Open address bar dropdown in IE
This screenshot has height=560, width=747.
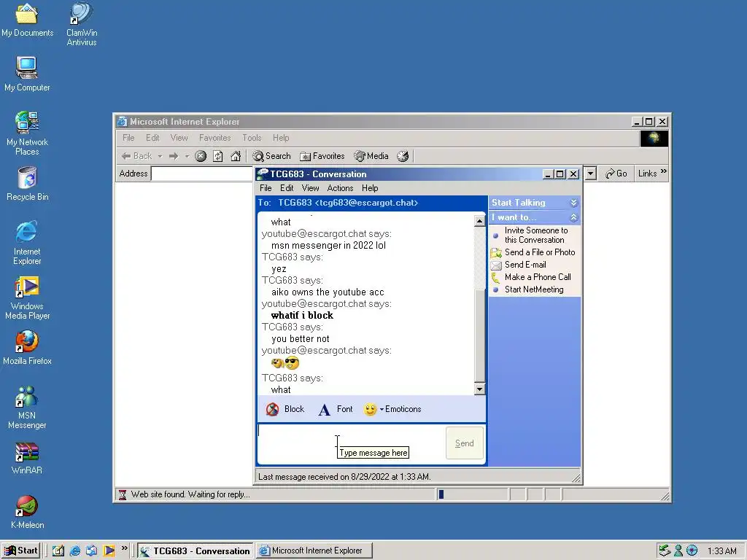click(x=590, y=174)
